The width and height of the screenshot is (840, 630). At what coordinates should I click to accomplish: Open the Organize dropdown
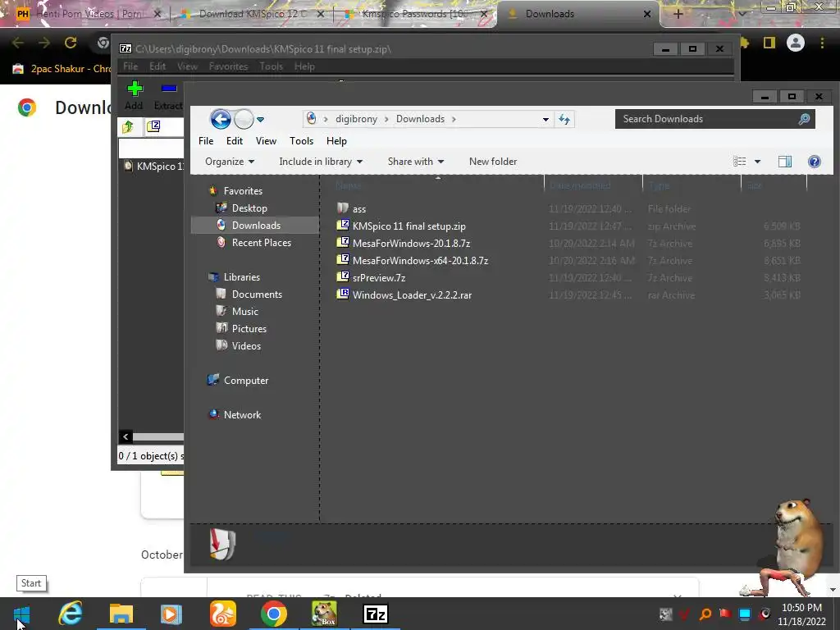(230, 162)
